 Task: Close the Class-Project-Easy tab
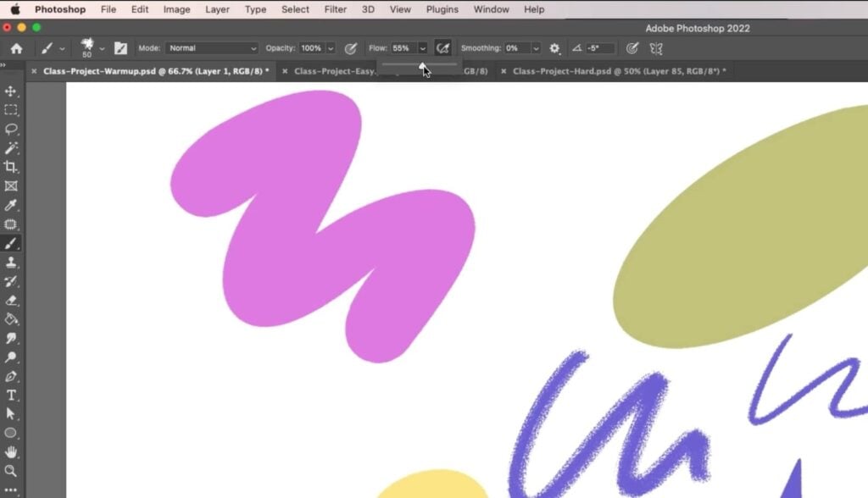click(285, 71)
